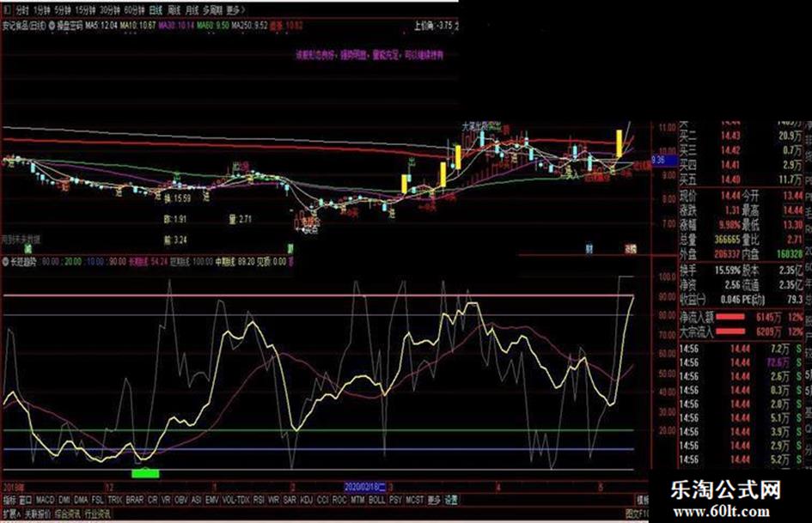Select the 5分钟 period tab
Screen dimensions: 812x523
coord(62,9)
